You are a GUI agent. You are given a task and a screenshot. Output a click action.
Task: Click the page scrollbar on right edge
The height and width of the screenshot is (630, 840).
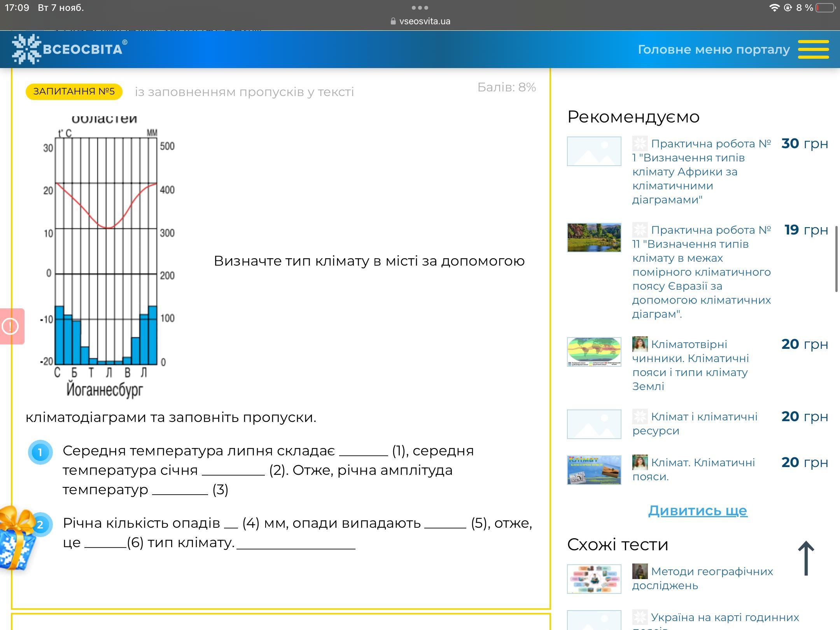836,259
